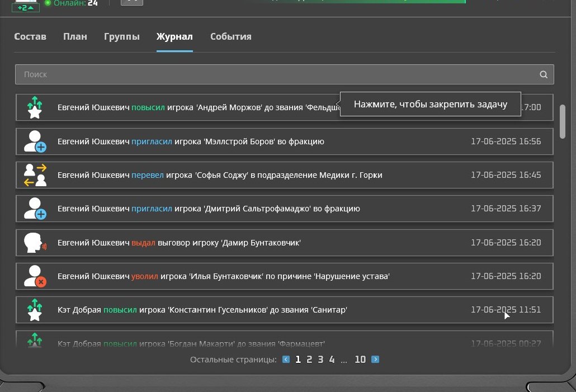
Task: Click the invite icon for 'Дмитрий Сальтрофамаджо'
Action: point(35,209)
